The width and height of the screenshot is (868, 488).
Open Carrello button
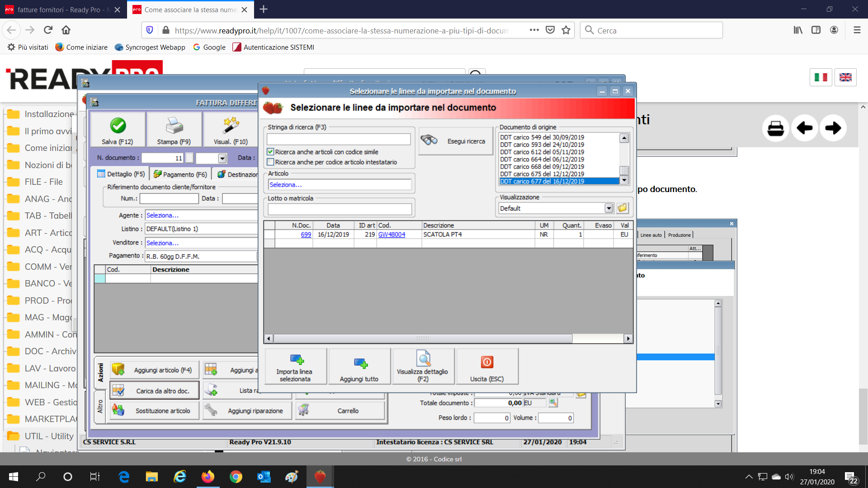point(340,411)
